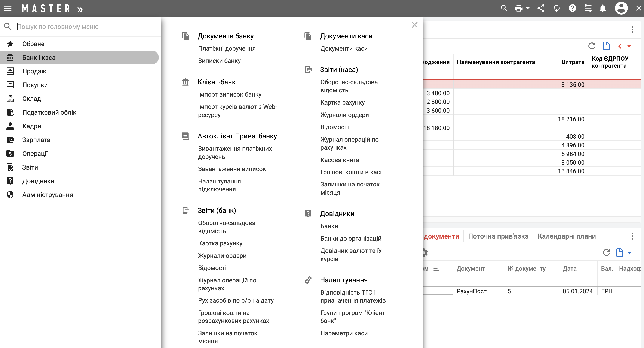Screen dimensions: 644x348
Task: Expand the print dropdown arrow
Action: (528, 8)
